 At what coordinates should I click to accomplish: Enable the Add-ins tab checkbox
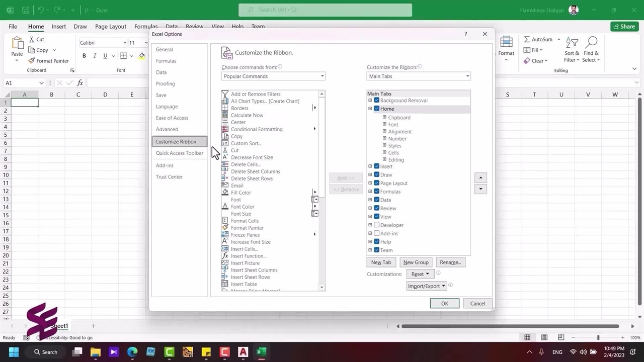(x=376, y=233)
